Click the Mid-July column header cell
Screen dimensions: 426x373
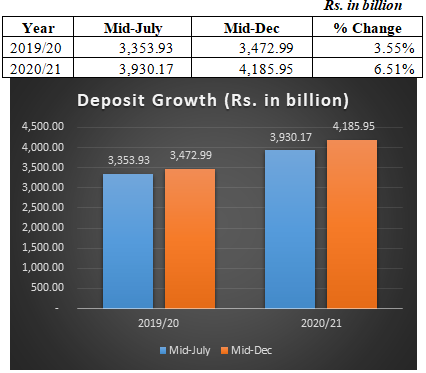133,27
